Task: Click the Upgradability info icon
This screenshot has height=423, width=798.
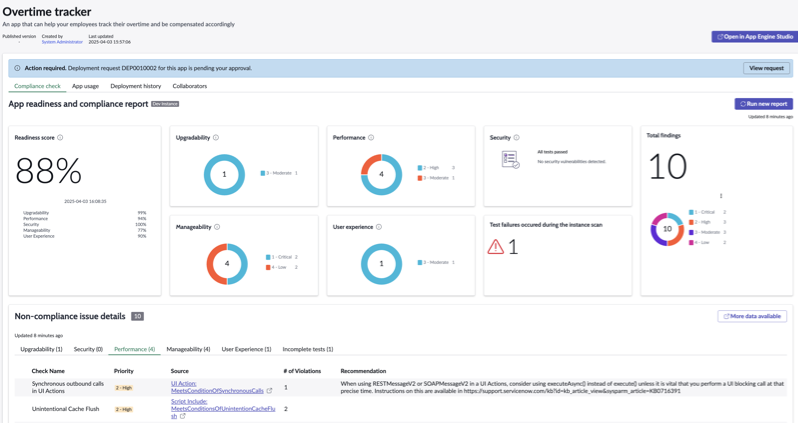Action: [216, 137]
